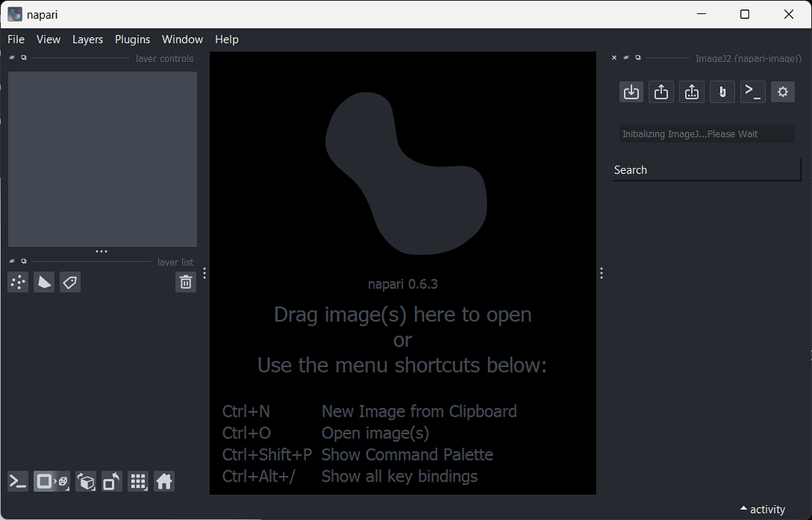Click the roll dimensions button
The width and height of the screenshot is (812, 520).
(86, 482)
